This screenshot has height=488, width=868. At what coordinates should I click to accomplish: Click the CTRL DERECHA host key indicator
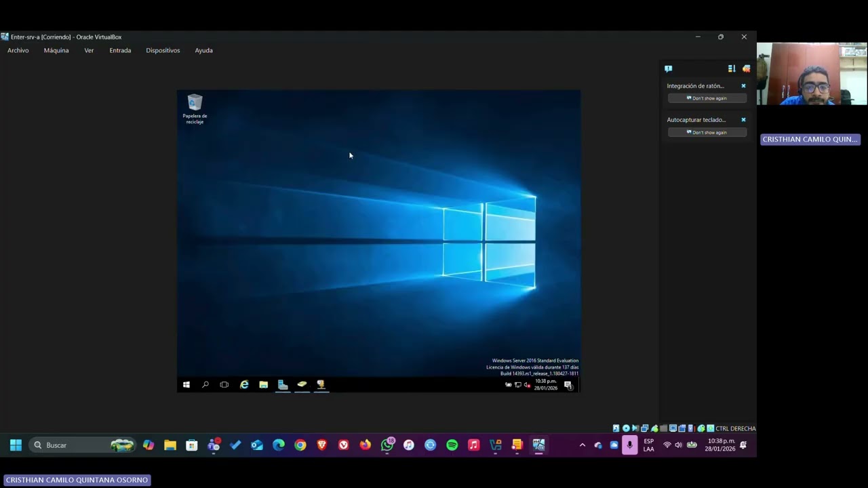click(735, 428)
